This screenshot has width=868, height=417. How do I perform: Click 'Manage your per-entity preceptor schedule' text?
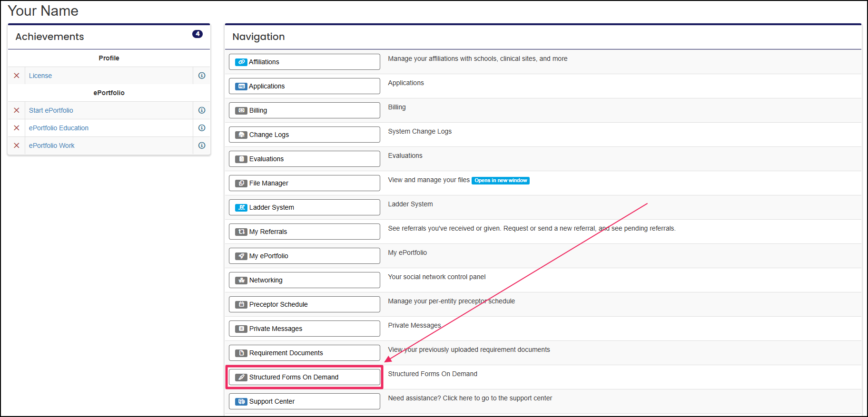(452, 301)
